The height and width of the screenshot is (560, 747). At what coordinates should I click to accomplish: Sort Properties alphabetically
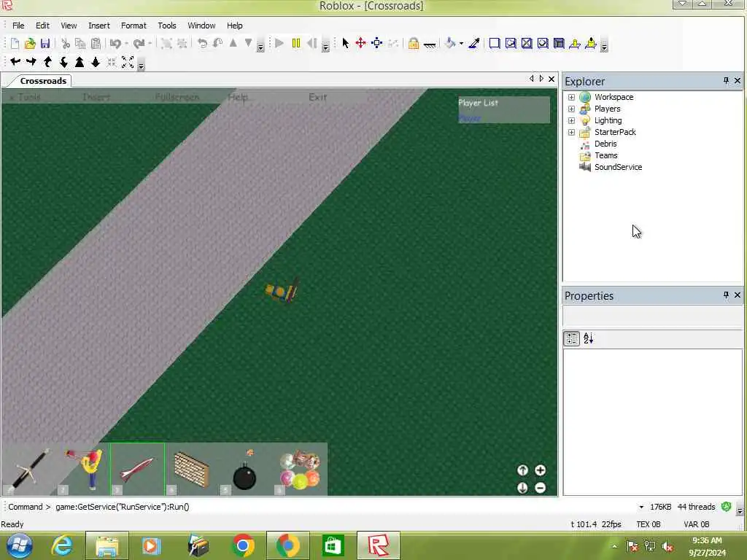589,338
